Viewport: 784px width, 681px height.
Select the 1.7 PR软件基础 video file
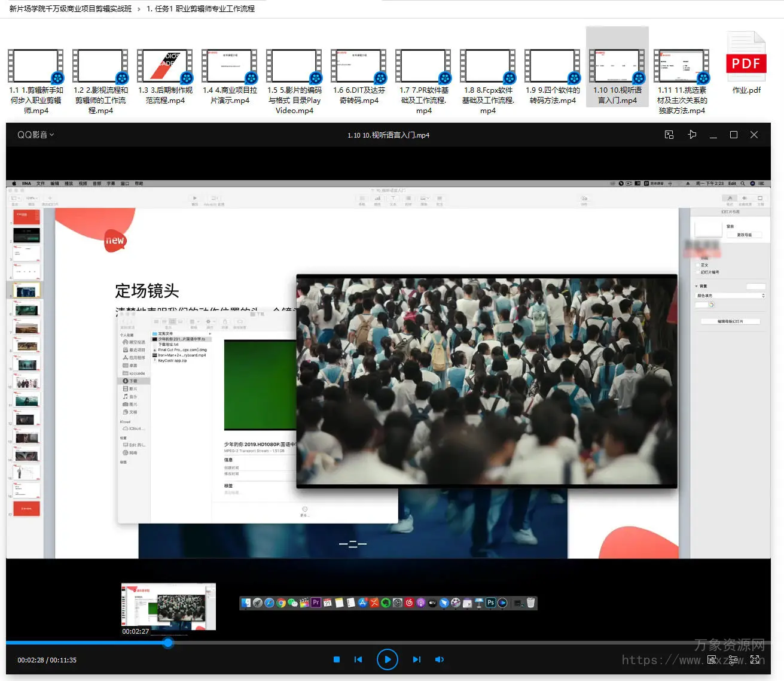coord(423,67)
